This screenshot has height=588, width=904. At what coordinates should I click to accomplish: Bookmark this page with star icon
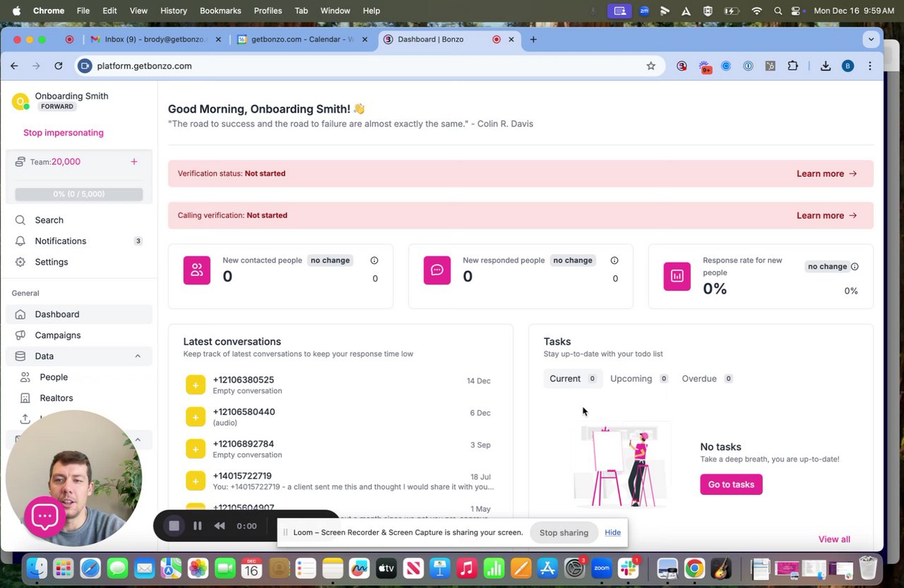[x=651, y=66]
